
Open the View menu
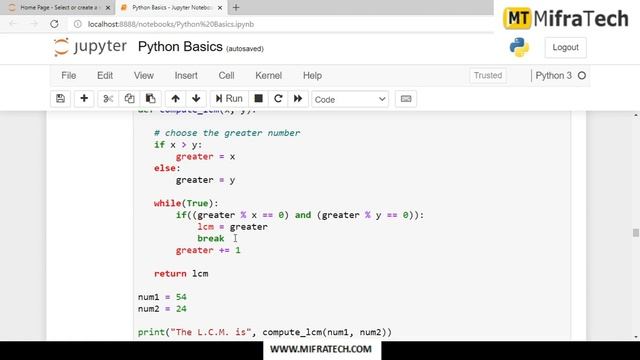pyautogui.click(x=144, y=76)
